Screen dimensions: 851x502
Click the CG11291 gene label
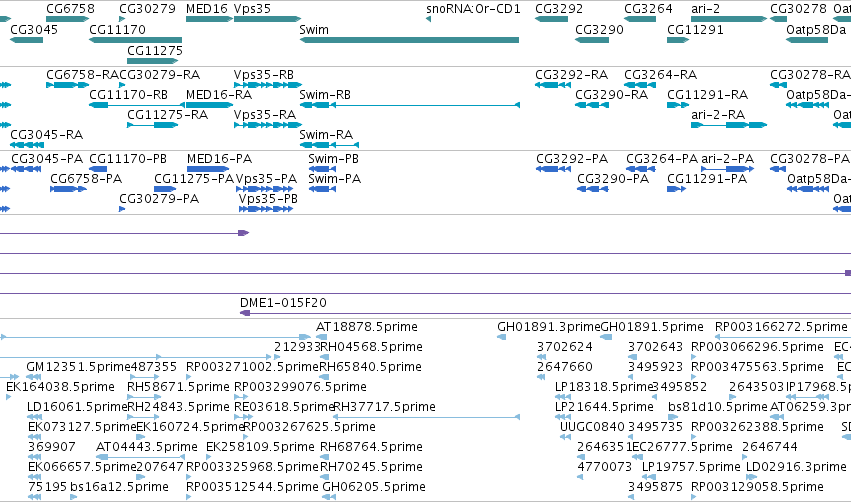point(695,29)
